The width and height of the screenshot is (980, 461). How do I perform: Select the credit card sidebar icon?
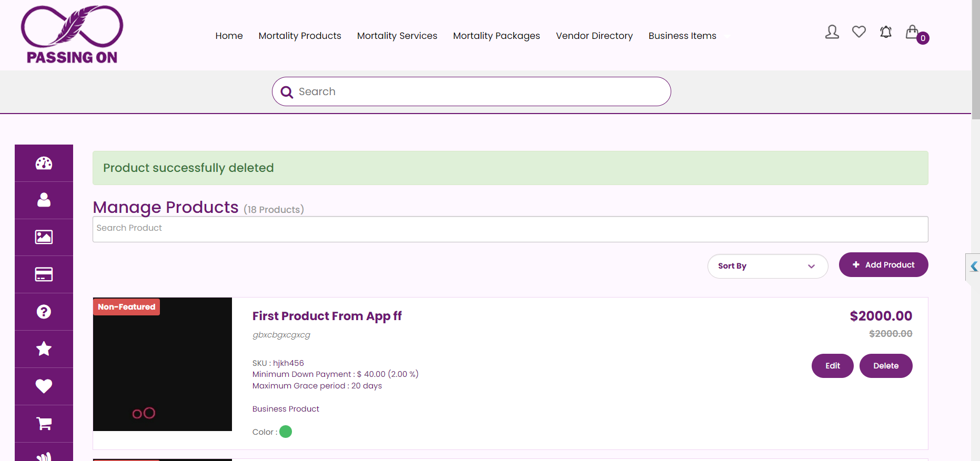pos(44,274)
